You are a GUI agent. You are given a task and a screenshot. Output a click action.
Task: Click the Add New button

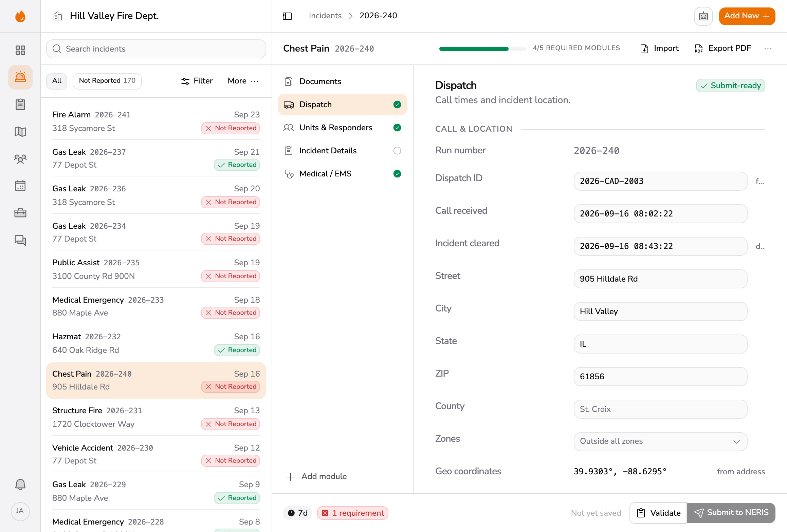747,16
